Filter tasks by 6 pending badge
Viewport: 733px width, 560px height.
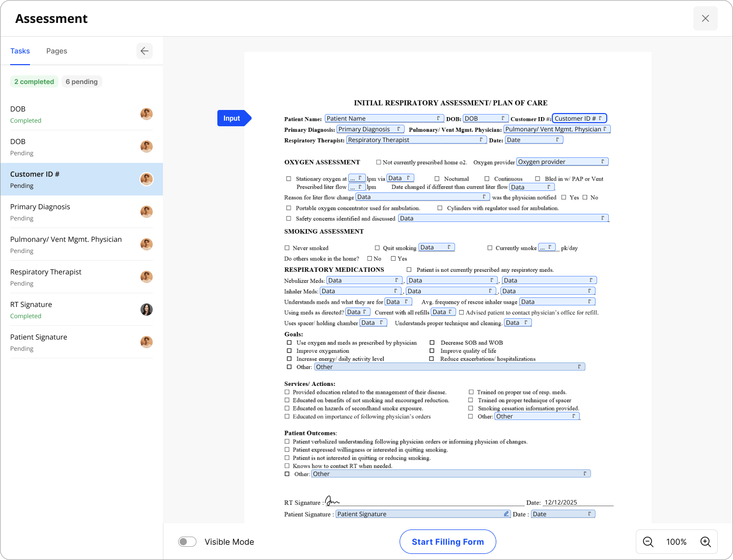tap(81, 81)
